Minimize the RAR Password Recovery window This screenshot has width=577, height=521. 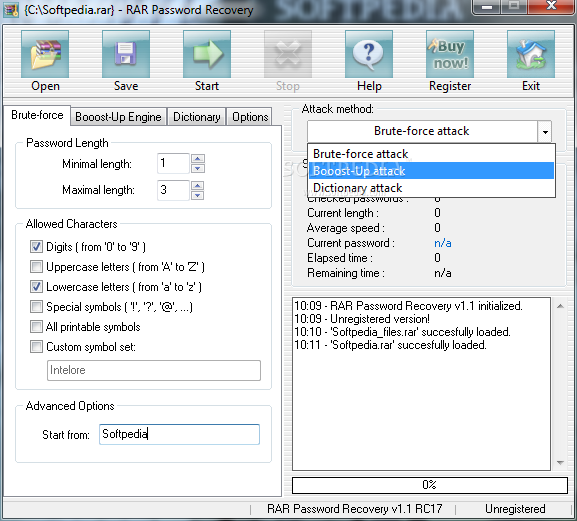coord(487,6)
